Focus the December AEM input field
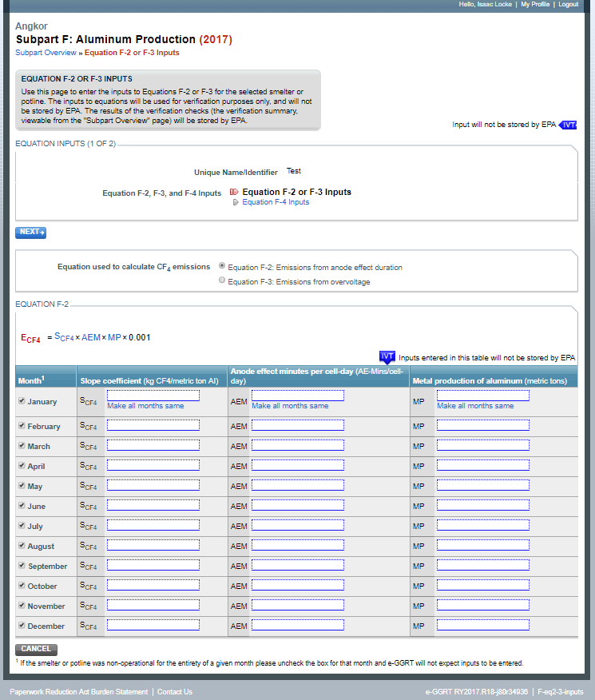 point(297,625)
